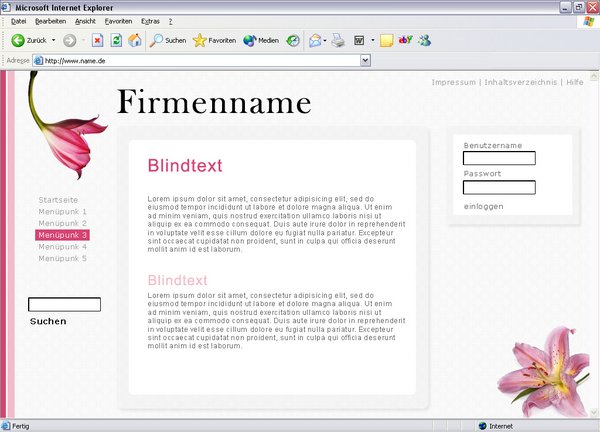This screenshot has height=432, width=600.
Task: Click the Passwort input field
Action: (499, 187)
